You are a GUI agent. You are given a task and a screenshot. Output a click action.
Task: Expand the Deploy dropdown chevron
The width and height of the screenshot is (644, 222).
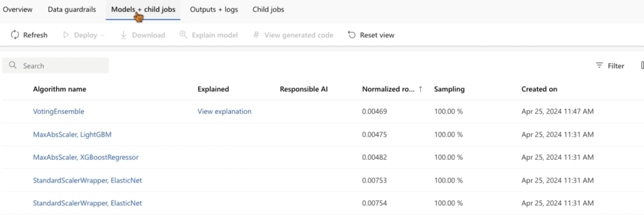click(x=103, y=36)
